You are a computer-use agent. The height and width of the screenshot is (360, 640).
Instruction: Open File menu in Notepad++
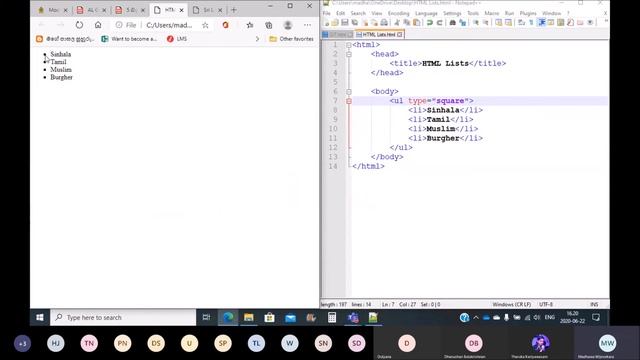327,13
